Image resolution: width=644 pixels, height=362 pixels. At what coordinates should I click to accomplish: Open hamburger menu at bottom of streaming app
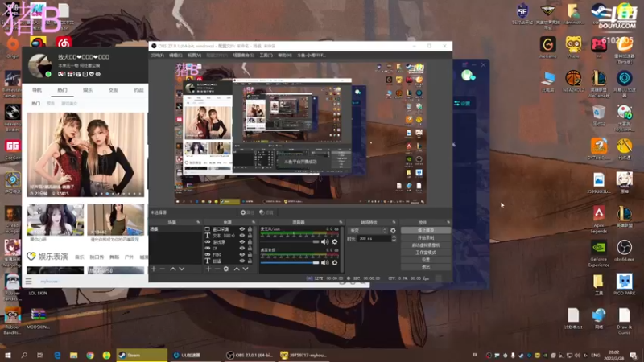pos(28,281)
